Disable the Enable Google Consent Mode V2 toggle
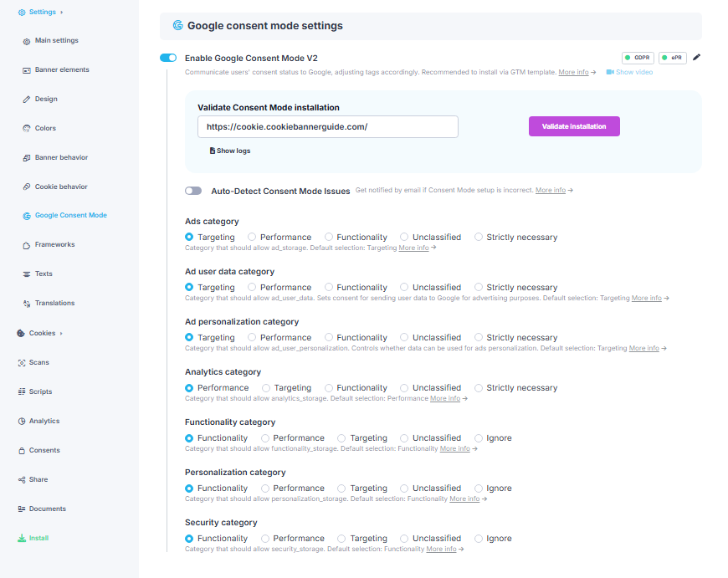This screenshot has width=728, height=578. click(168, 58)
